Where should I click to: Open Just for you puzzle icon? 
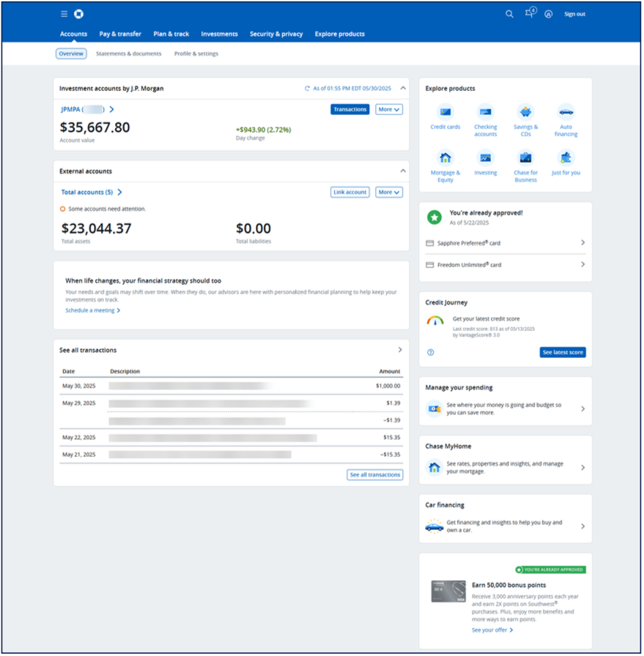click(567, 158)
